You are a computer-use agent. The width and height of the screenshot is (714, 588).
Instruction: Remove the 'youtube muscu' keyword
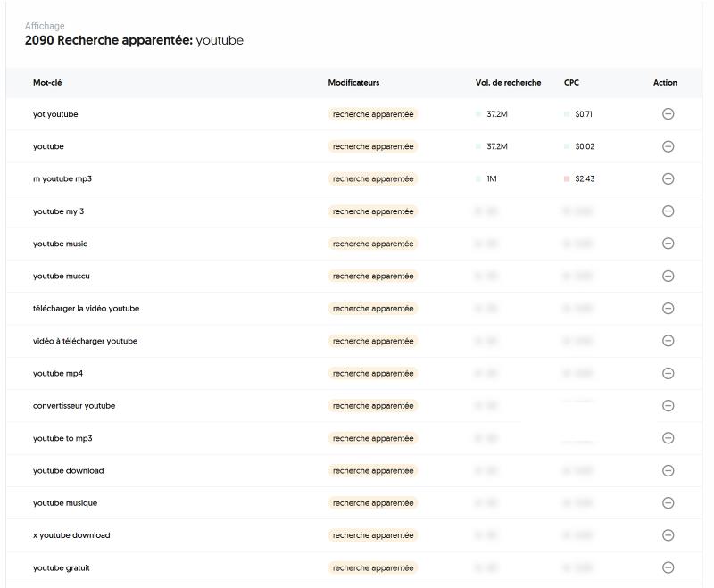pos(668,277)
